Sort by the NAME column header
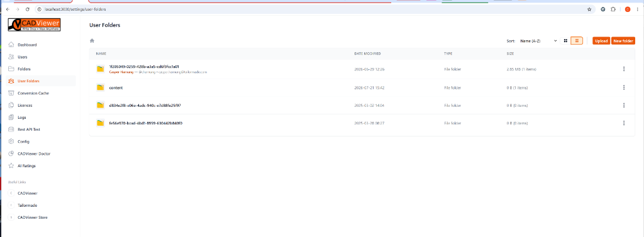 101,54
